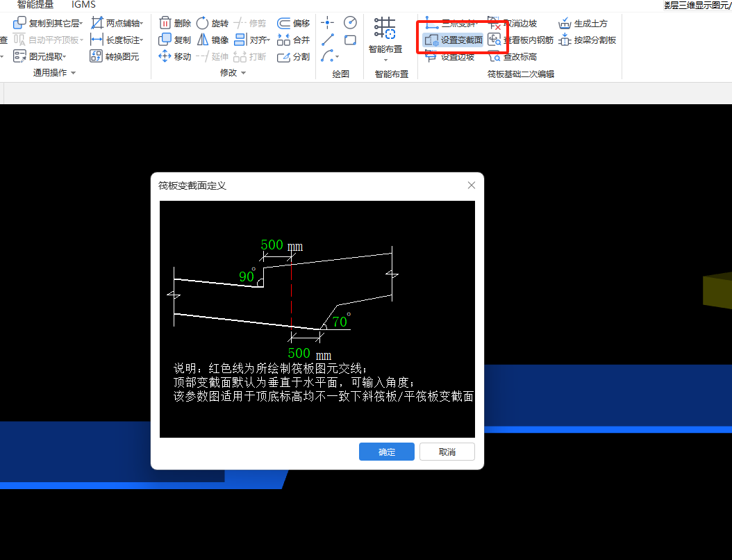Image resolution: width=732 pixels, height=560 pixels.
Task: Edit the 90 degree top angle value
Action: 247,277
